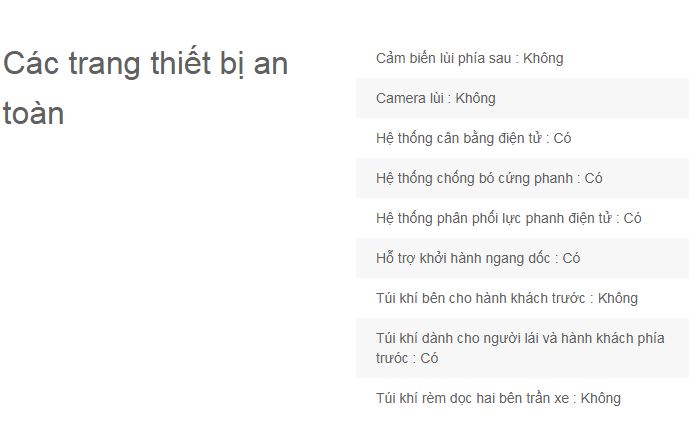Click the word 'toàn' in the heading
The width and height of the screenshot is (689, 435).
pos(34,114)
